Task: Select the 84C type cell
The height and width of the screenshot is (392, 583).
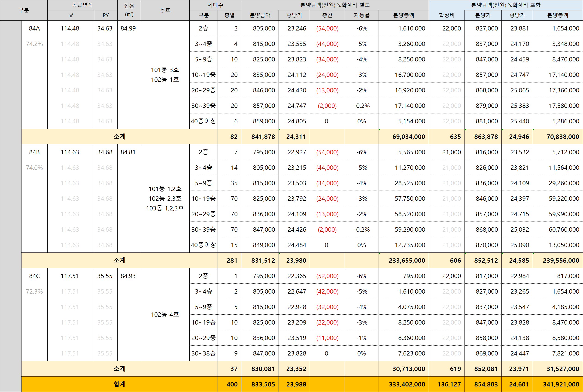Action: point(34,276)
